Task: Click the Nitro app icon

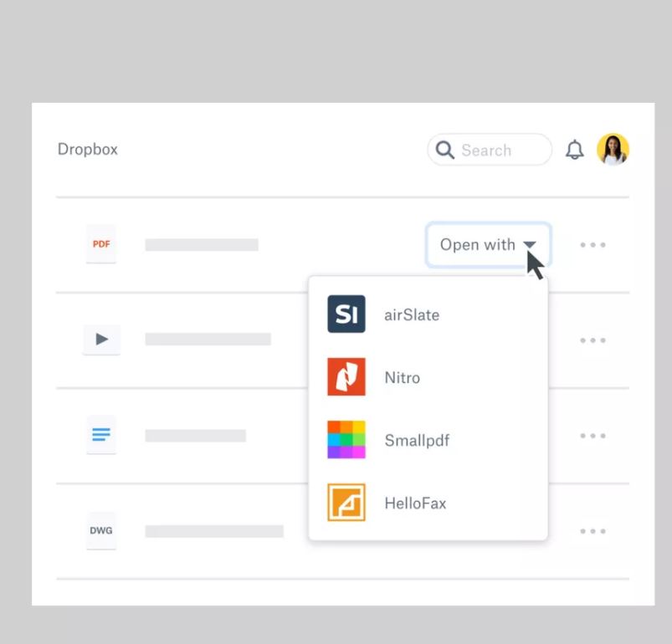Action: tap(346, 377)
